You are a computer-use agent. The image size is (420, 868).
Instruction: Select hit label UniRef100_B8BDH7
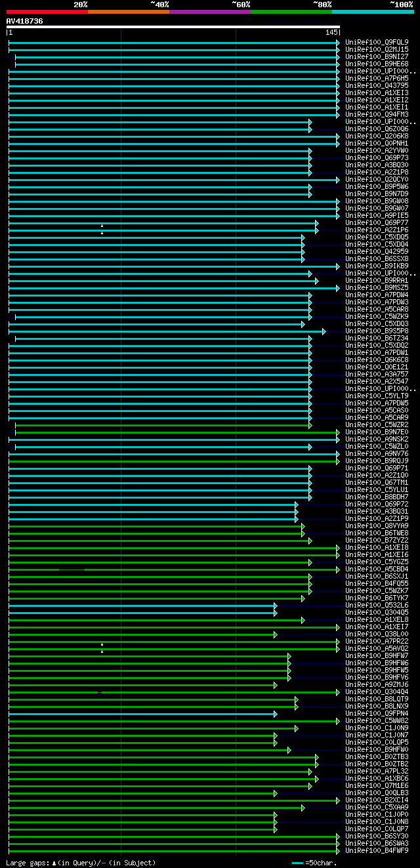pos(377,497)
